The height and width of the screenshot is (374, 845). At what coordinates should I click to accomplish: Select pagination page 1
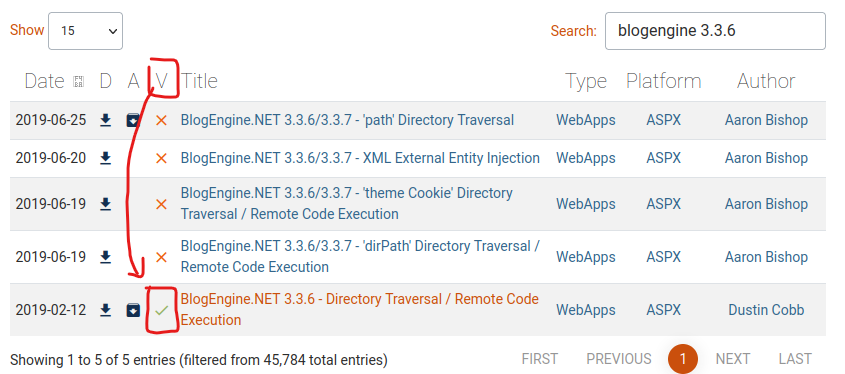pyautogui.click(x=683, y=359)
